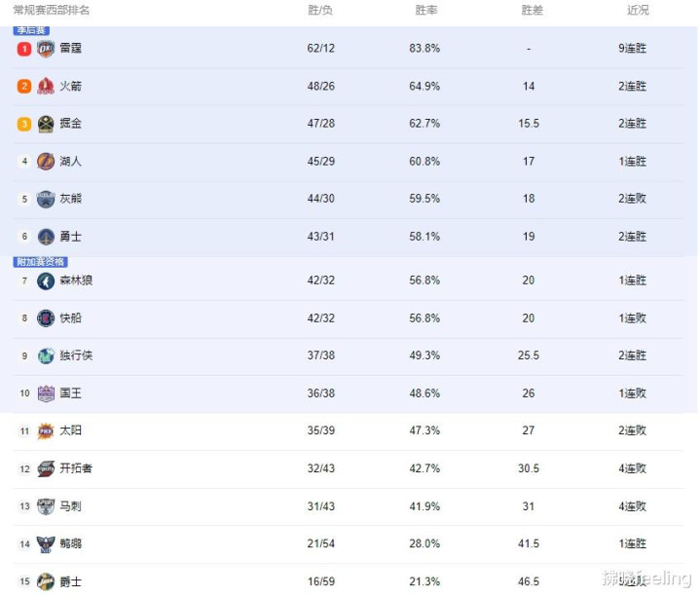Open the 马刺 team name link
The height and width of the screenshot is (597, 700).
(70, 505)
